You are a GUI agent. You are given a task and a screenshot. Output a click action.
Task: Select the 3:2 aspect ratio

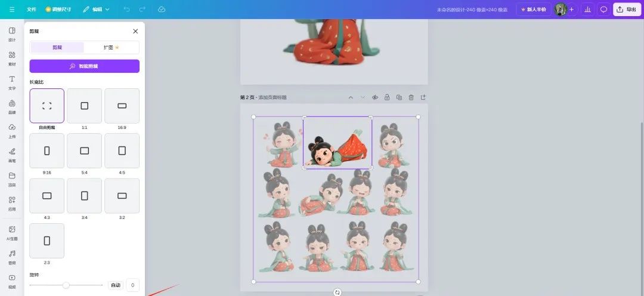122,196
